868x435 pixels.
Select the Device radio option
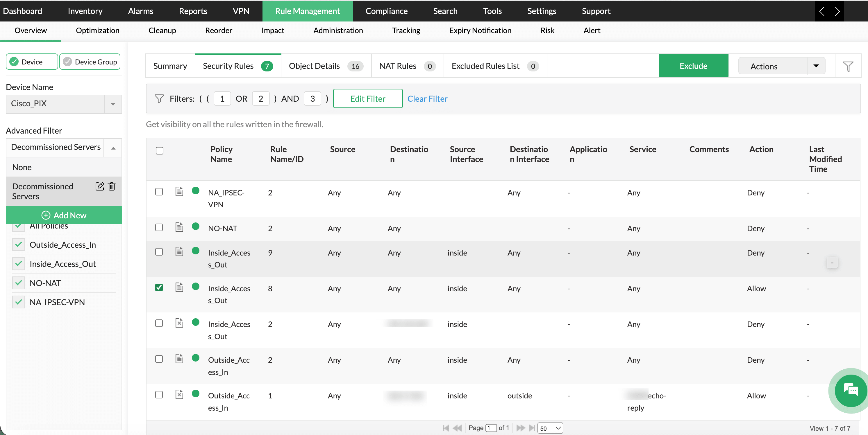point(32,62)
